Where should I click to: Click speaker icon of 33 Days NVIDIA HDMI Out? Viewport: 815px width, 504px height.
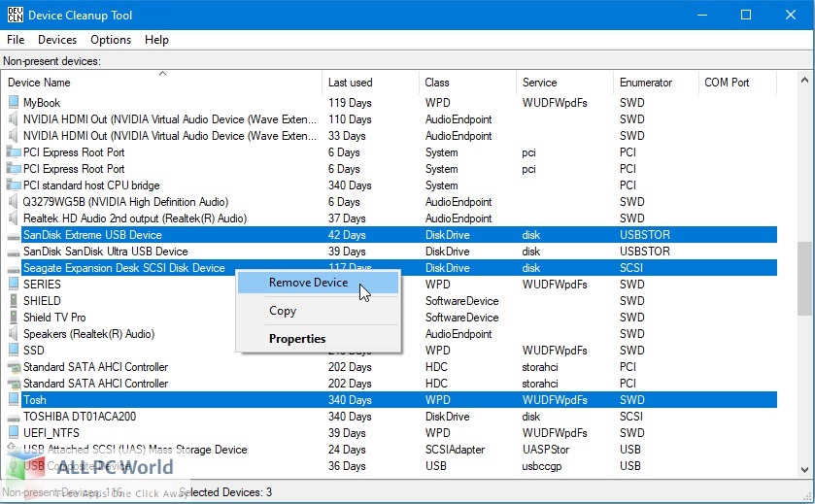[x=14, y=136]
